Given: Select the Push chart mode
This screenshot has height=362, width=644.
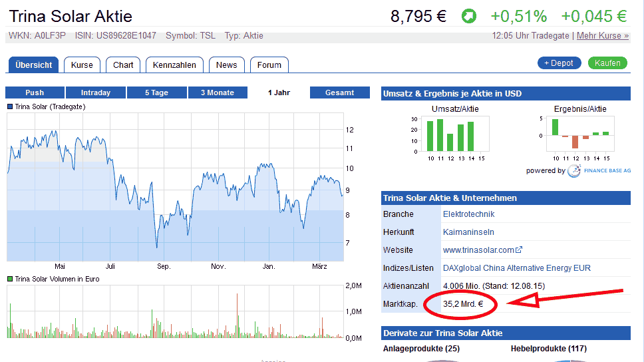Looking at the screenshot, I should [x=35, y=92].
